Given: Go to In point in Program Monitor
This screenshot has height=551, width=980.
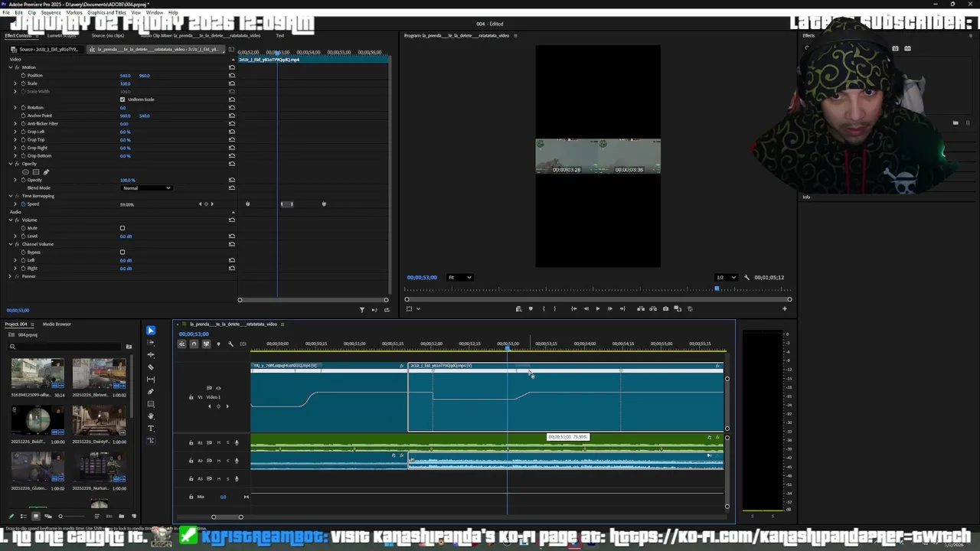Looking at the screenshot, I should [574, 308].
